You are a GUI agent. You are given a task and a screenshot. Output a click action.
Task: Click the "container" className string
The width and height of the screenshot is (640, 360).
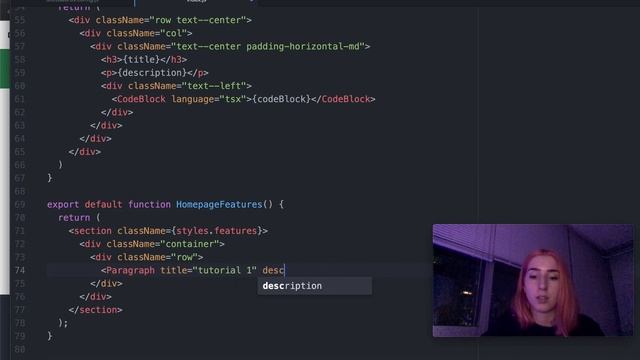coord(190,244)
